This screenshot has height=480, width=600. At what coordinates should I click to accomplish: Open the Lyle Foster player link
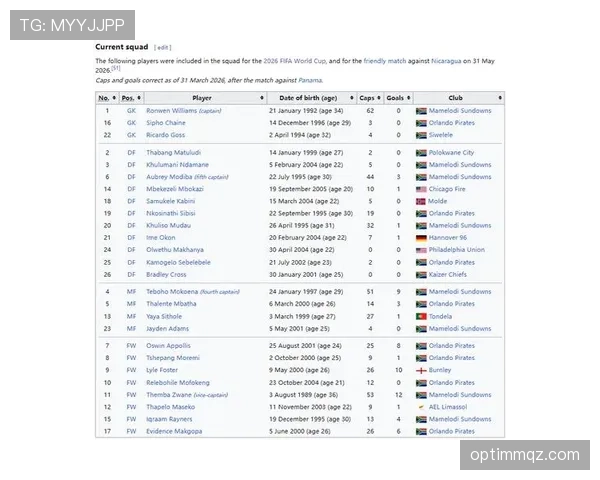click(162, 370)
